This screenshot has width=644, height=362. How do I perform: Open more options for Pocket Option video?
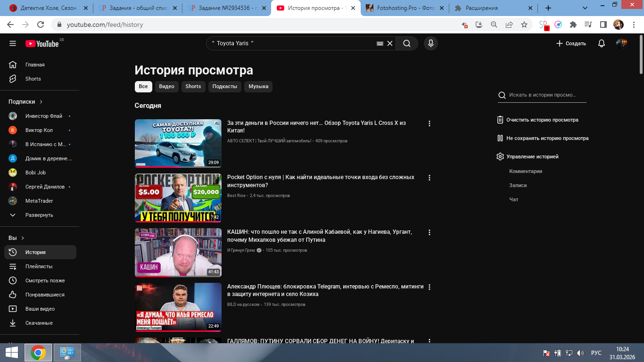tap(429, 178)
